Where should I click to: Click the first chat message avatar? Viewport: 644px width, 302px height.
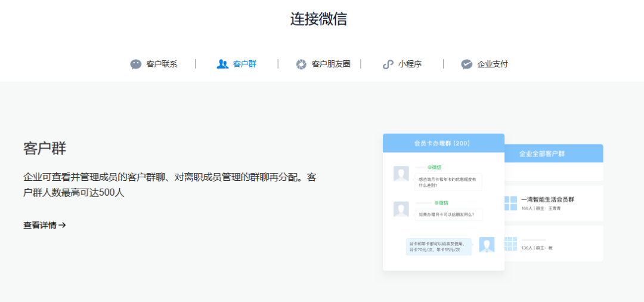pos(401,174)
